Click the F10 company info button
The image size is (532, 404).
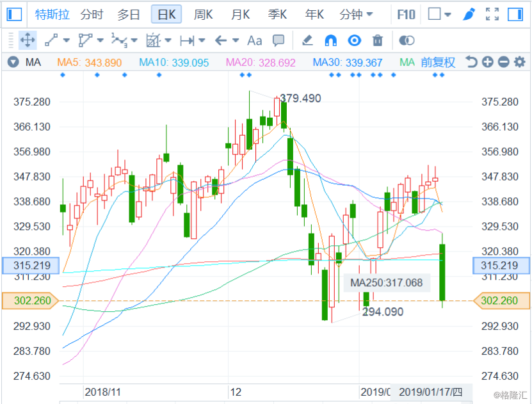[406, 14]
